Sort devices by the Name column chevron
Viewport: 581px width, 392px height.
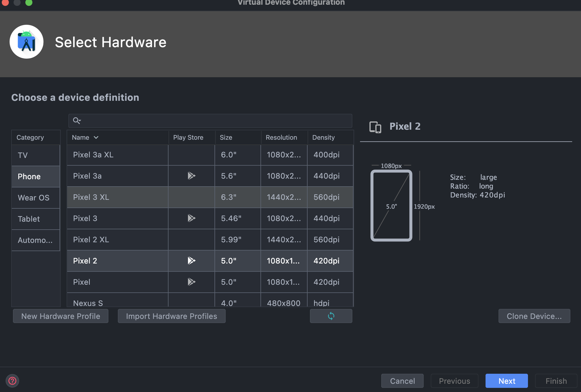pyautogui.click(x=96, y=138)
